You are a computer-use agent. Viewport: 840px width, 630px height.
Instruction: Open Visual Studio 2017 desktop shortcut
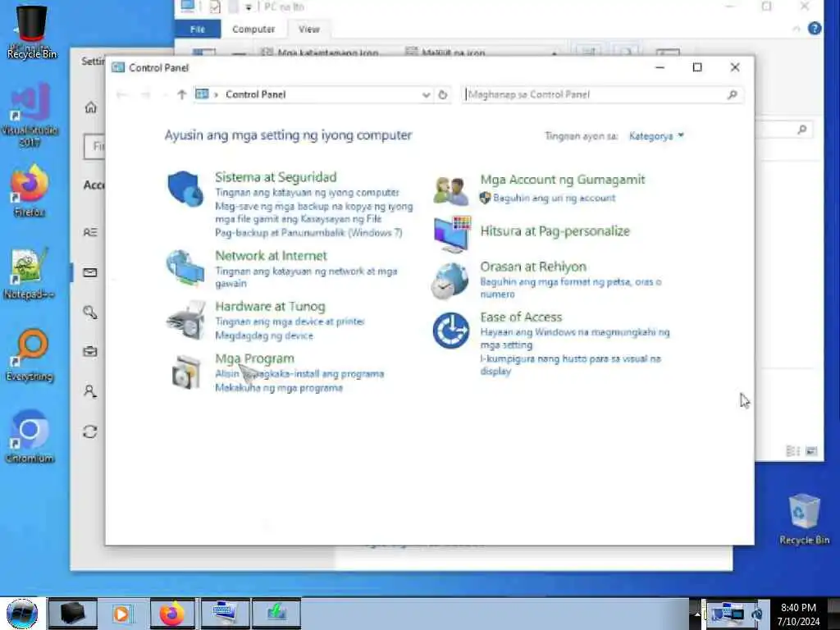(x=30, y=115)
